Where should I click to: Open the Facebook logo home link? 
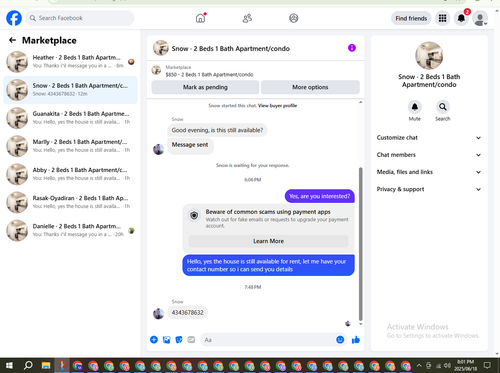14,18
